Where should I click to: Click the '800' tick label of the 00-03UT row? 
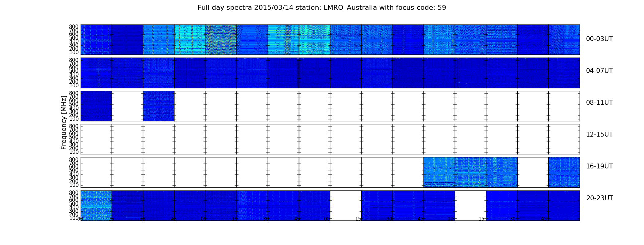(74, 27)
